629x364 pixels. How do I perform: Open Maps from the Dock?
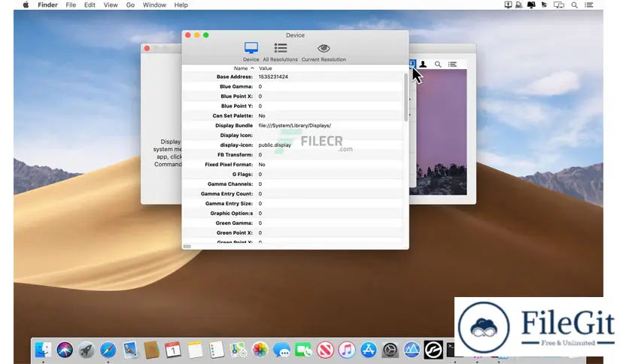point(239,350)
